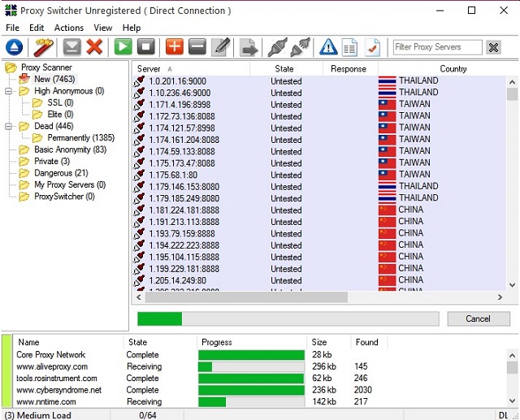Click the blue warning triangle icon
The width and height of the screenshot is (520, 420).
[x=328, y=47]
